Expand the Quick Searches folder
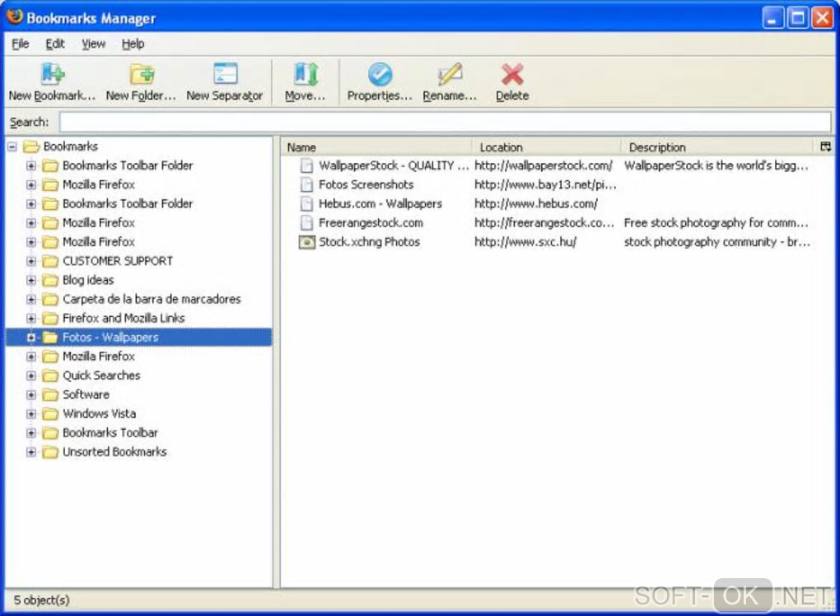The height and width of the screenshot is (616, 840). tap(31, 376)
